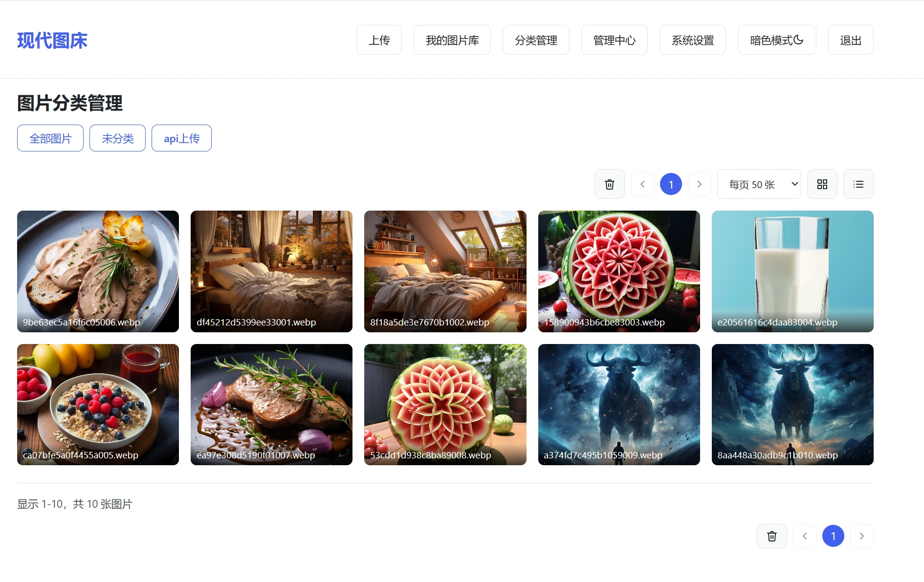
Task: Click the bottom trash delete icon
Action: (771, 536)
